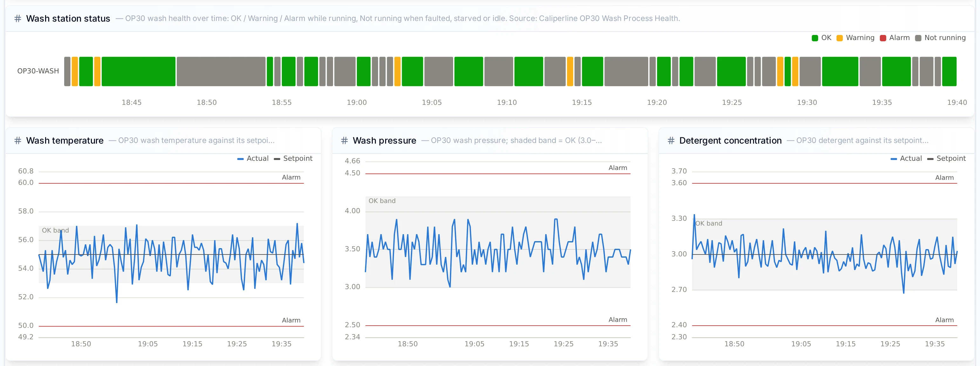Click the hash icon beside Wash pressure
The height and width of the screenshot is (366, 980).
(344, 140)
